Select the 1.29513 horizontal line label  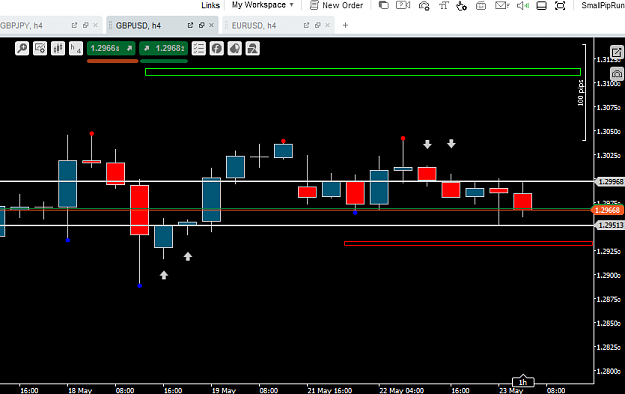[610, 225]
